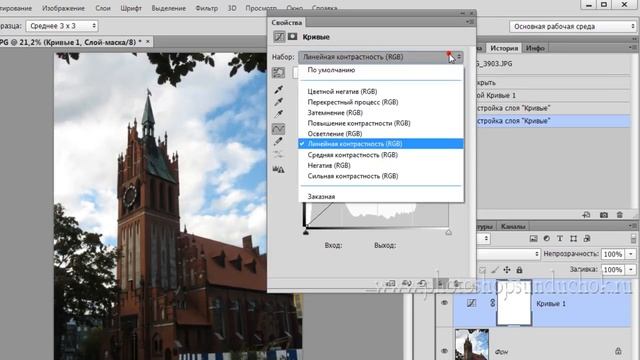This screenshot has height=360, width=640.
Task: Open the Layers panel flyout menu
Action: 633,226
